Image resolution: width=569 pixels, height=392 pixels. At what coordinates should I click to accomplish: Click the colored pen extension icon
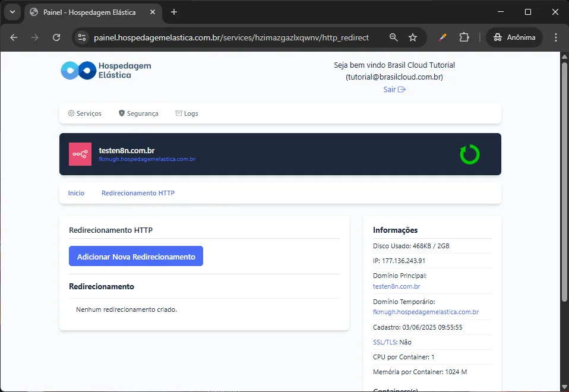coord(442,37)
